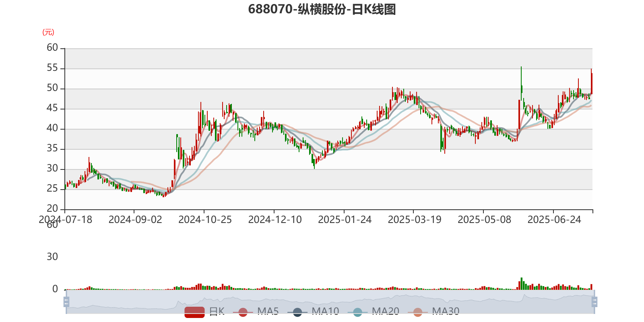
Task: Click the 40 price axis label
Action: click(x=52, y=128)
